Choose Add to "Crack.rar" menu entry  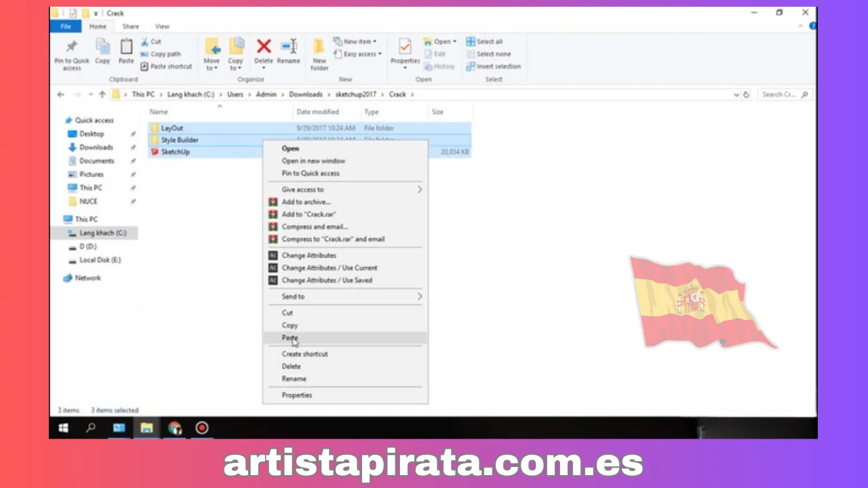pos(345,214)
